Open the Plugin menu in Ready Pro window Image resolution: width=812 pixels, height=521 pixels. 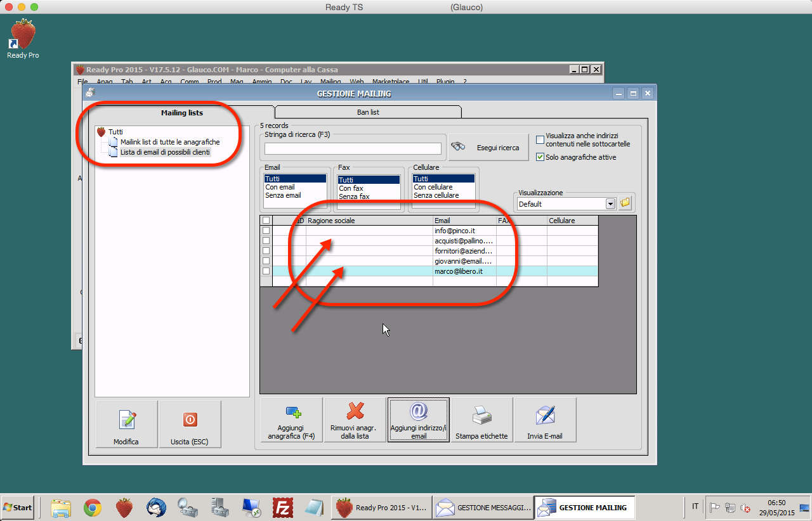click(446, 82)
